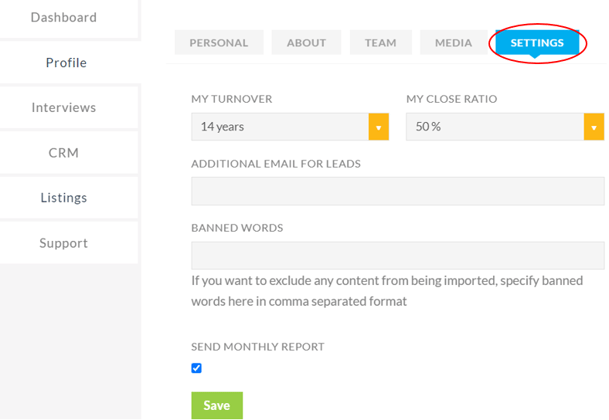Open the Media tab
Viewport: 609px width, 420px height.
coord(453,43)
